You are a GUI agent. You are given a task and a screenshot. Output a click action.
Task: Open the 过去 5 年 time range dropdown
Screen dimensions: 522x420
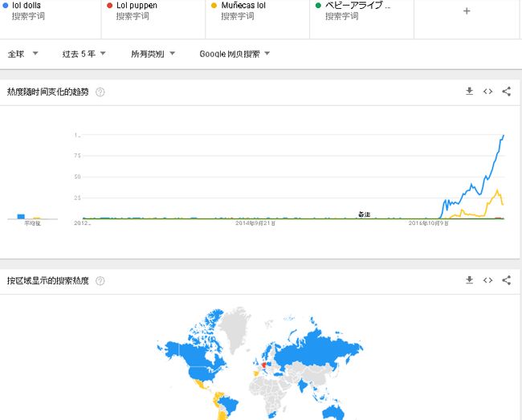(x=84, y=54)
